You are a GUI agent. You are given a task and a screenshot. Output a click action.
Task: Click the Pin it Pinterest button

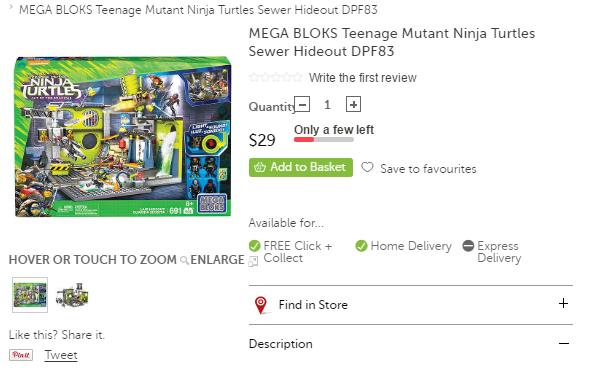(x=21, y=355)
